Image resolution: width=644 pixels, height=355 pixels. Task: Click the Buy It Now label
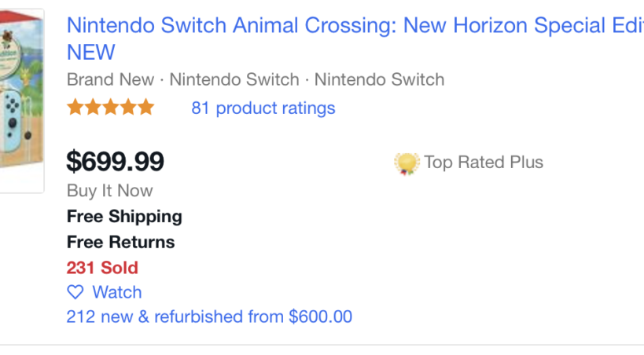109,191
